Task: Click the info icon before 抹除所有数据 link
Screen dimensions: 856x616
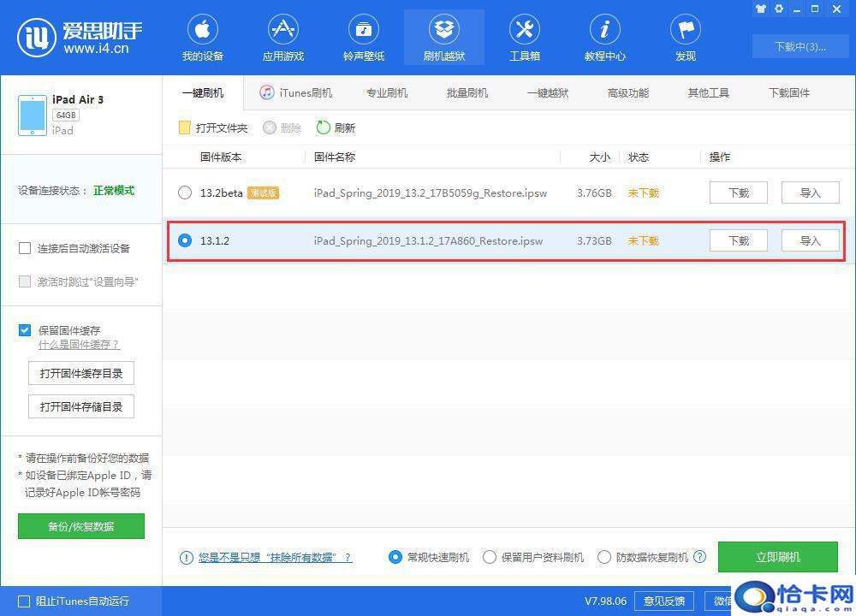Action: (186, 558)
